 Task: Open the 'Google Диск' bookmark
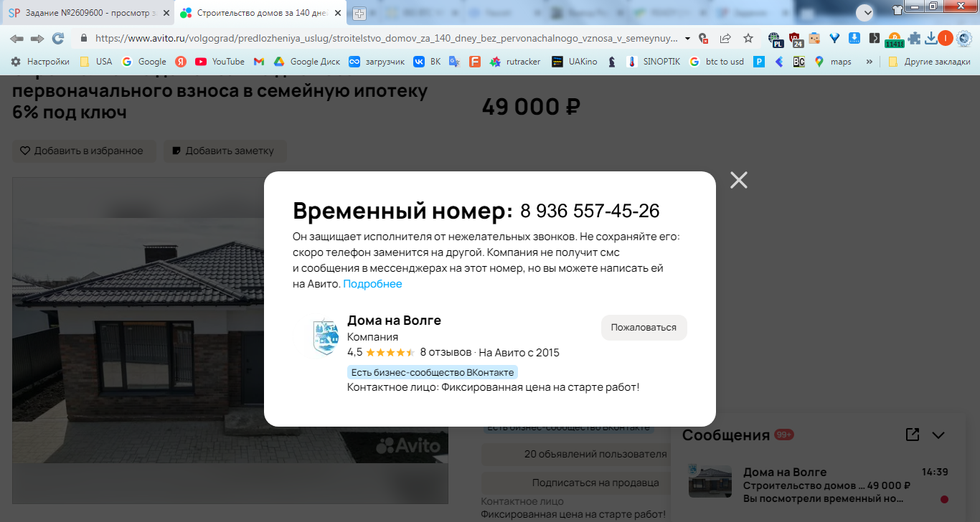coord(307,62)
